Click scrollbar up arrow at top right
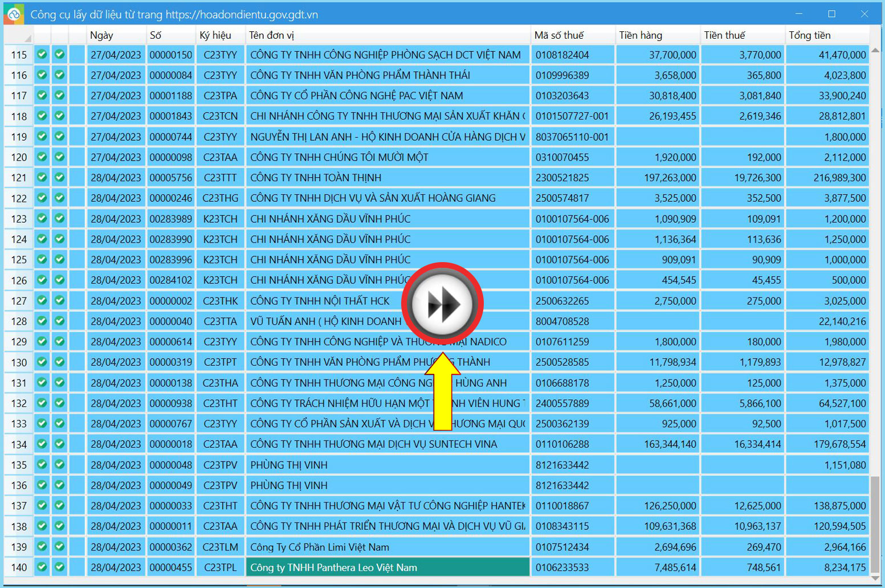The width and height of the screenshot is (885, 588). (x=876, y=50)
